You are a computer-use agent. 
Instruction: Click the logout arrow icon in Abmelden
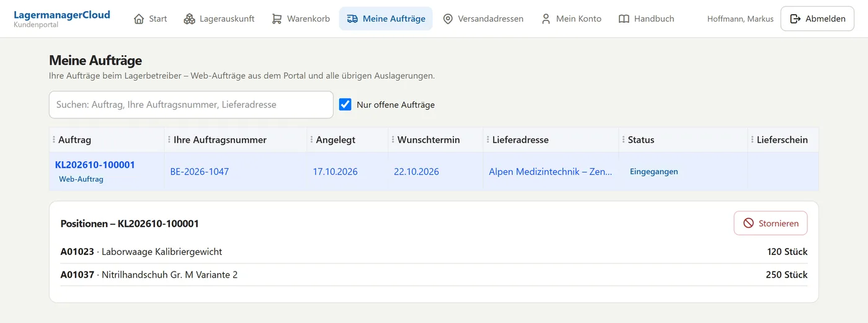coord(795,19)
